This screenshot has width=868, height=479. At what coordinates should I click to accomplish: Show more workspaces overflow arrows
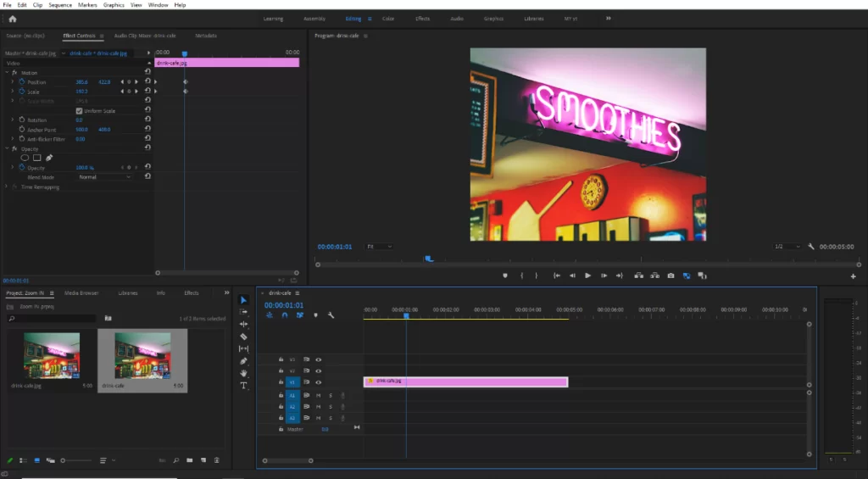point(609,19)
